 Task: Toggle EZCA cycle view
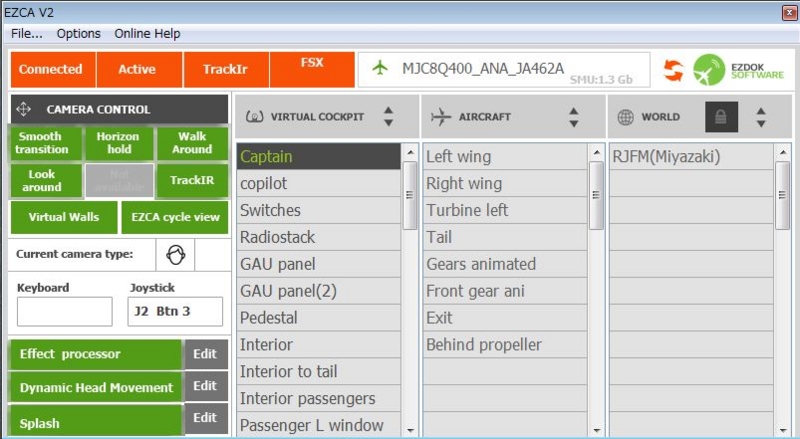[x=175, y=217]
